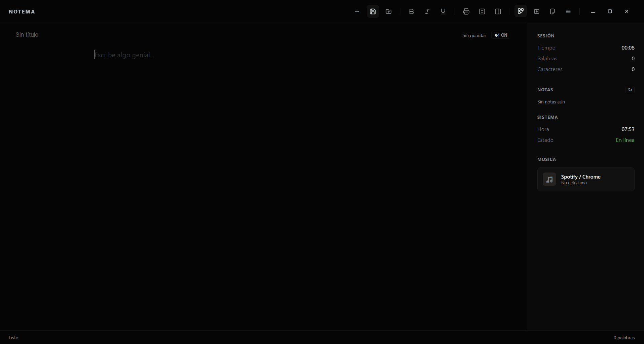Toggle bold formatting

pyautogui.click(x=412, y=11)
